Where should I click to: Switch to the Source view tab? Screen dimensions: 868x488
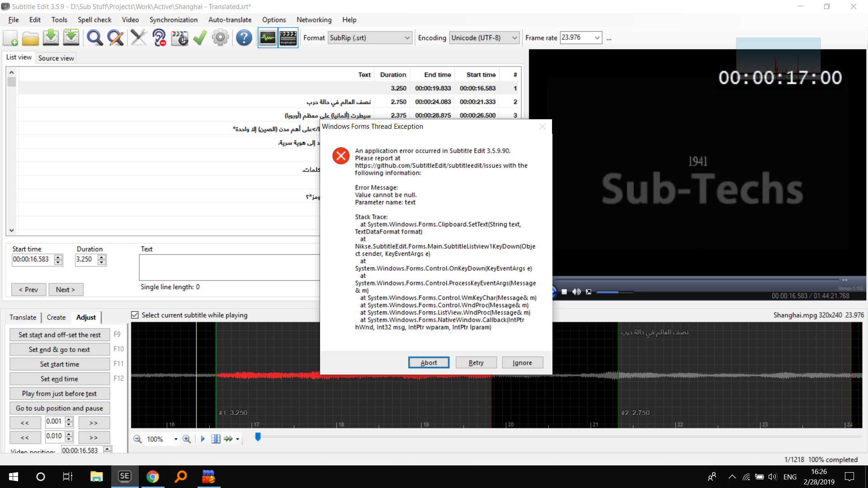tap(56, 58)
